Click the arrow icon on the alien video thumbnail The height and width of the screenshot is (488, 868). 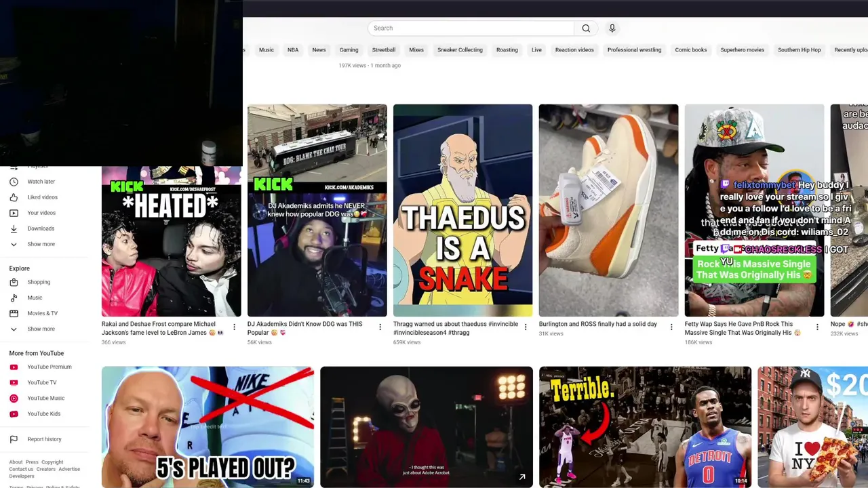[x=522, y=477]
